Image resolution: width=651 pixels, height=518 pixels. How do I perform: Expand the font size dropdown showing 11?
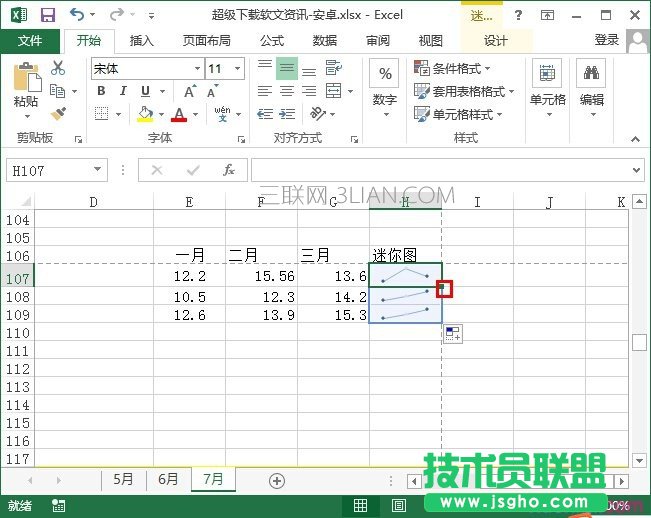(237, 69)
